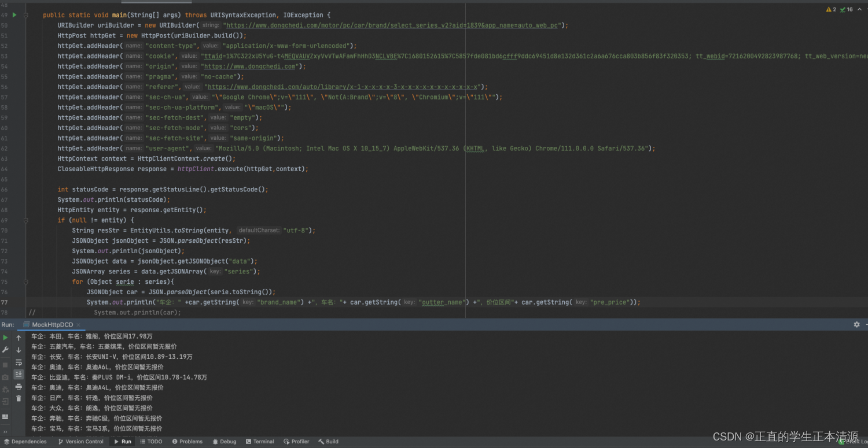Screen dimensions: 868x448
Task: Click console line for 长安UNI-V
Action: 112,357
